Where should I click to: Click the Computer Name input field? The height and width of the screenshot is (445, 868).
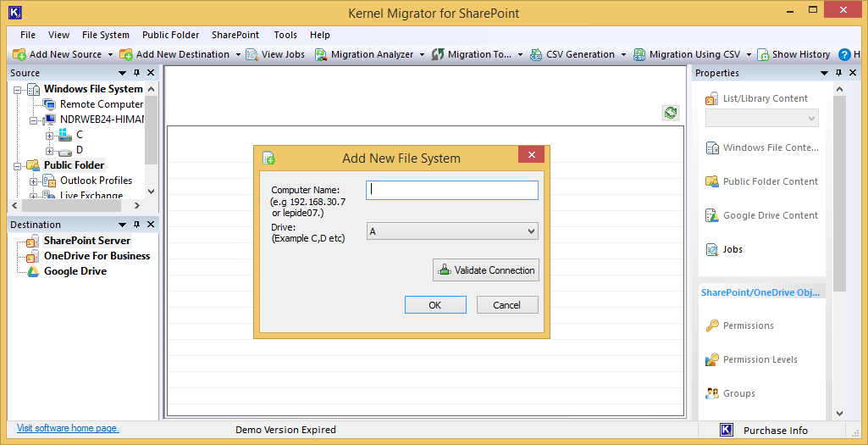[452, 190]
